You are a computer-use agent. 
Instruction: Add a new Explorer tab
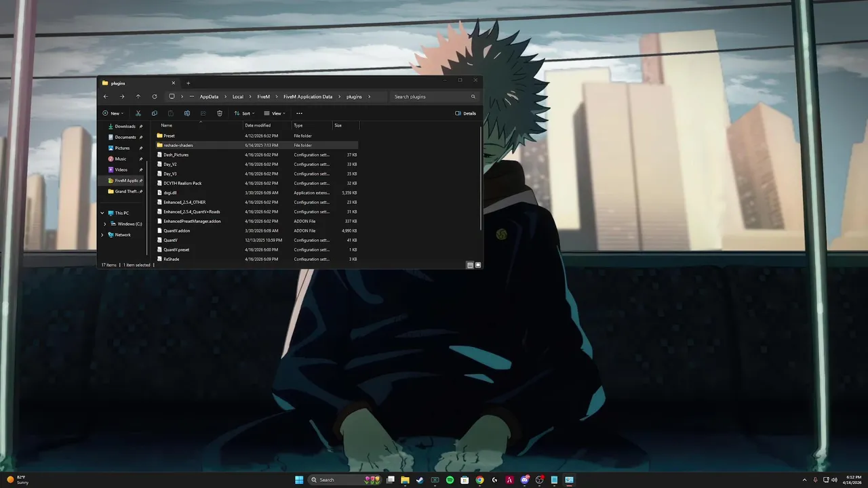[x=189, y=83]
